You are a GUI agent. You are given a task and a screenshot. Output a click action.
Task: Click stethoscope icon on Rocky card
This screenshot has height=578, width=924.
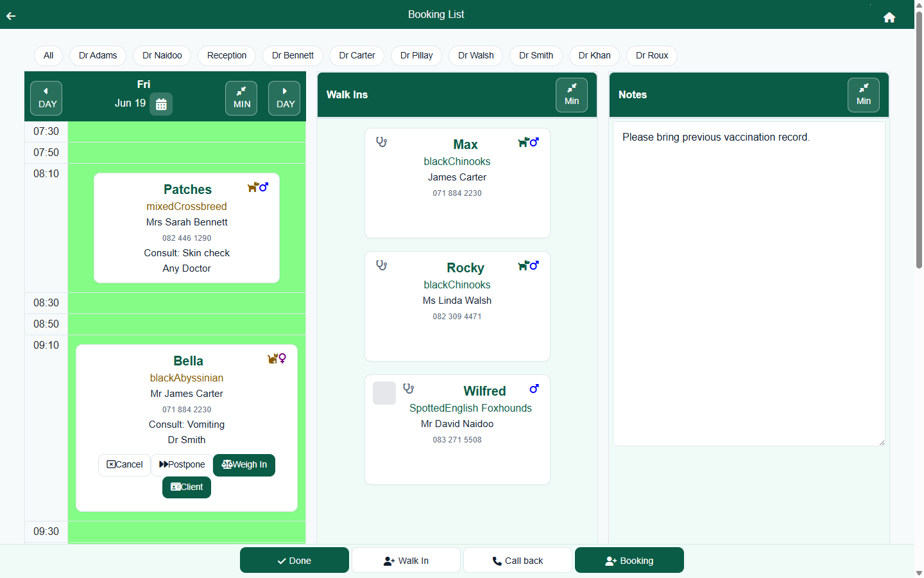382,265
